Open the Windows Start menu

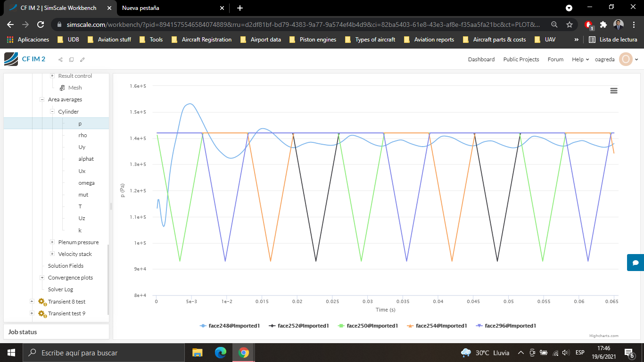11,353
